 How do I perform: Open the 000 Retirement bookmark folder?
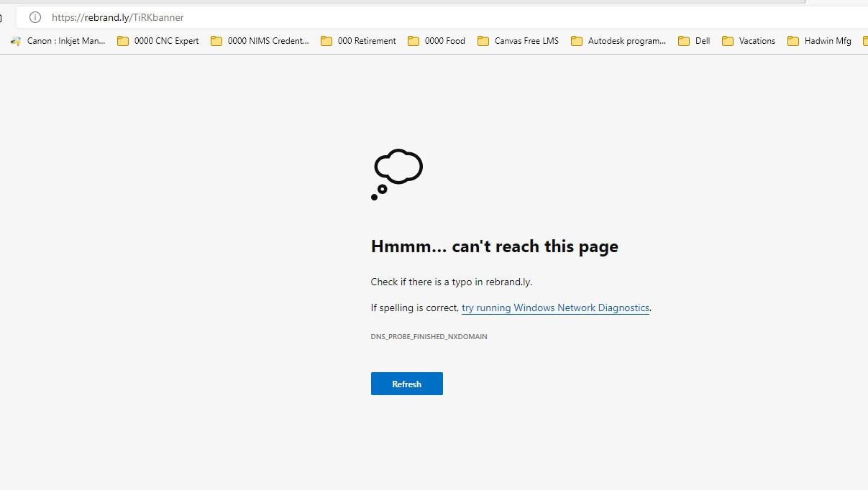pos(358,41)
